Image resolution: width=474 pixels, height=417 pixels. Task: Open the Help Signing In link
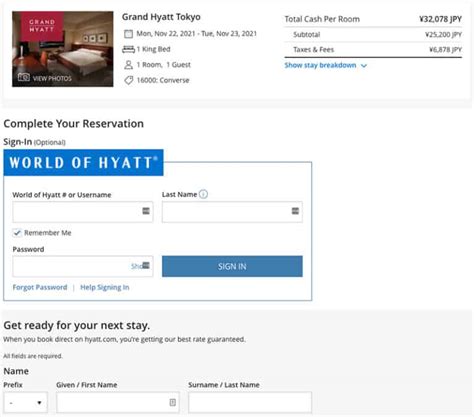click(105, 287)
